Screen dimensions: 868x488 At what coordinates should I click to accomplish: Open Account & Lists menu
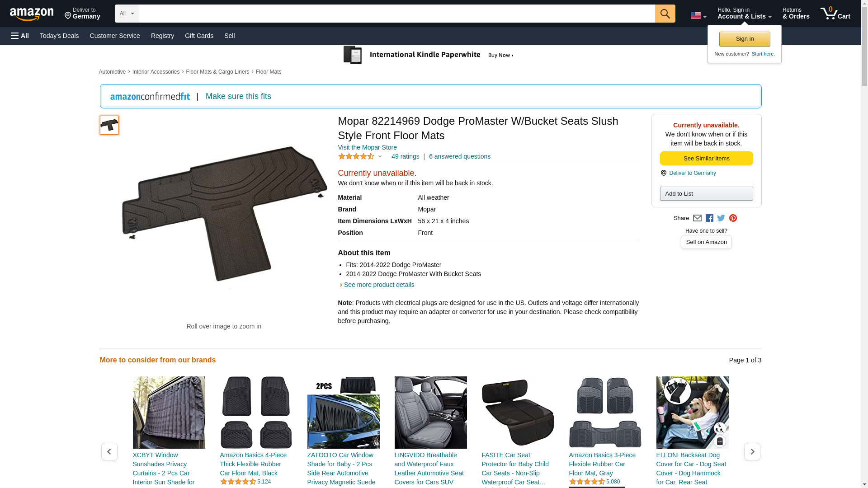744,14
